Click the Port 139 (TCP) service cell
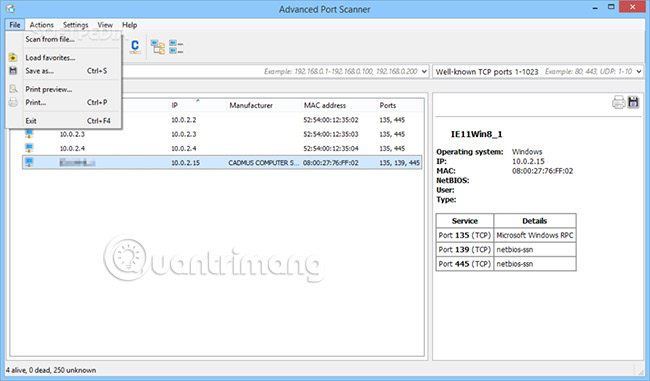 [465, 250]
